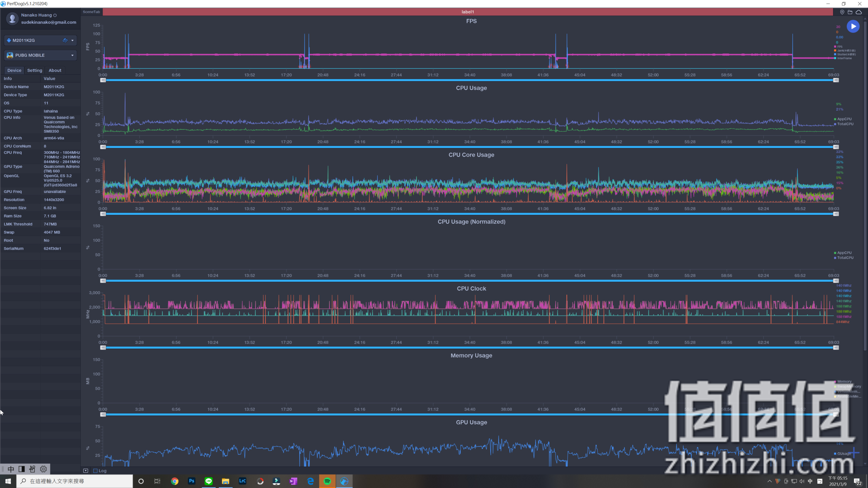The height and width of the screenshot is (488, 868).
Task: Open the PUBG MOBILE app dropdown
Action: [72, 55]
